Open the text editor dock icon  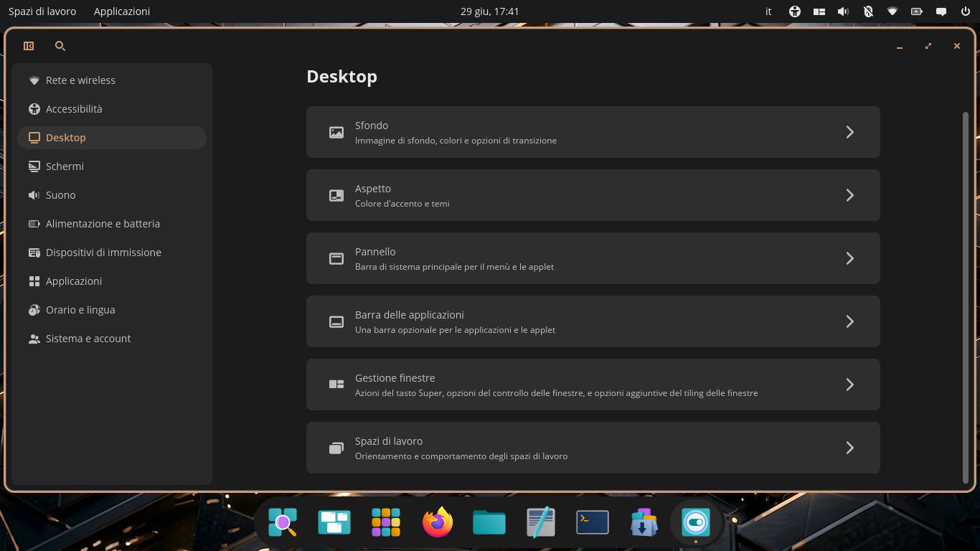pyautogui.click(x=541, y=522)
